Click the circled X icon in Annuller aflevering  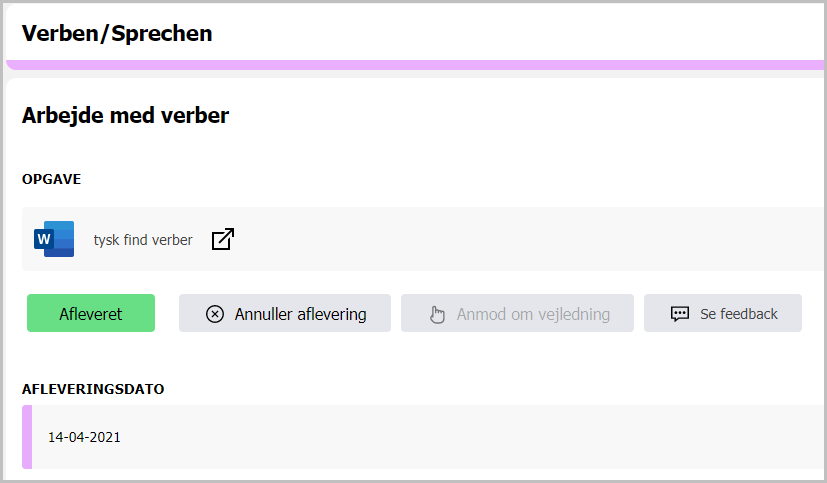pos(215,314)
